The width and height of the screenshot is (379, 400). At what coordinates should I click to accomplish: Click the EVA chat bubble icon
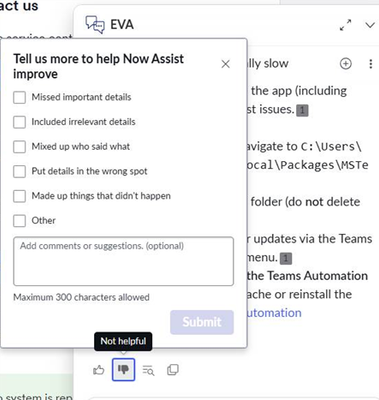(x=95, y=25)
